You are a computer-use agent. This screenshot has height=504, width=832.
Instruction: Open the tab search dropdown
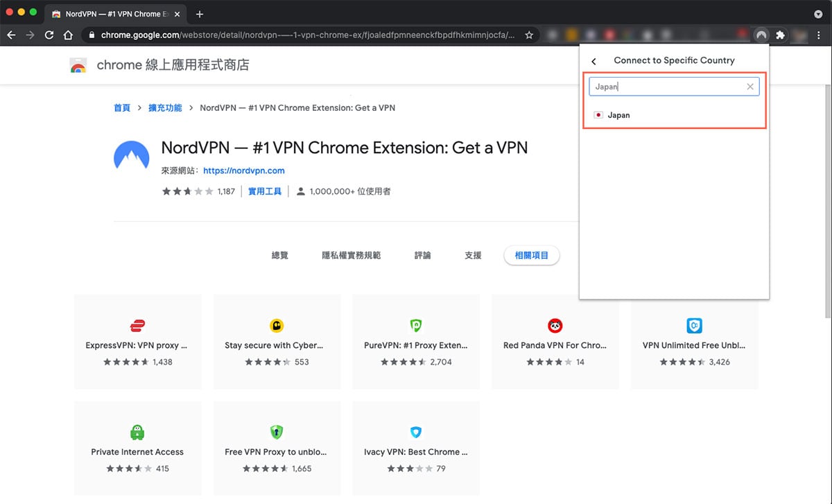[818, 14]
